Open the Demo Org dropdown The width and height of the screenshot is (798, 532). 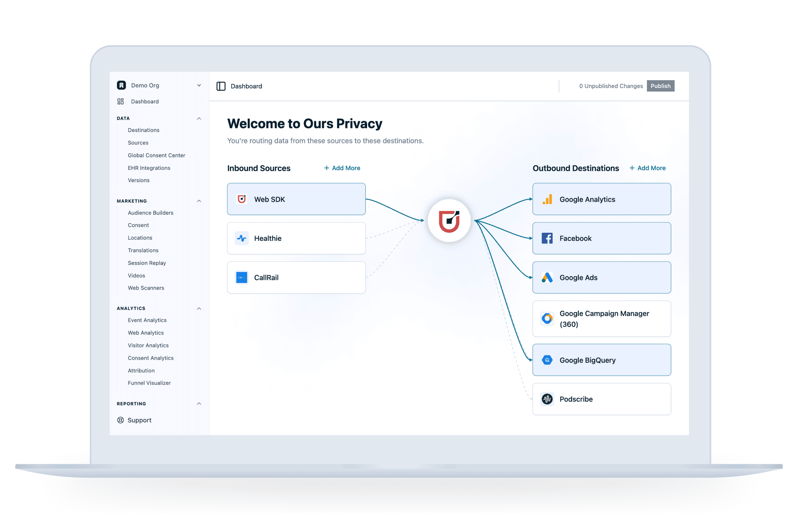pos(199,85)
